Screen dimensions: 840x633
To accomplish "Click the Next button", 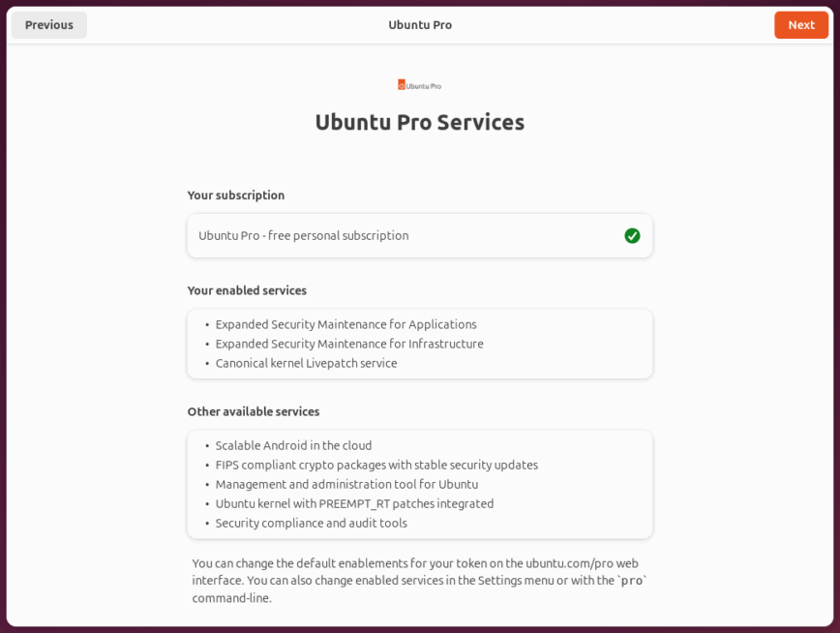I will (800, 25).
